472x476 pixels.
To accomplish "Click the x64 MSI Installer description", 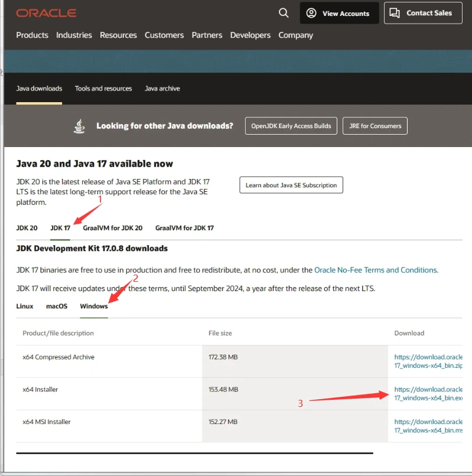I will point(47,422).
